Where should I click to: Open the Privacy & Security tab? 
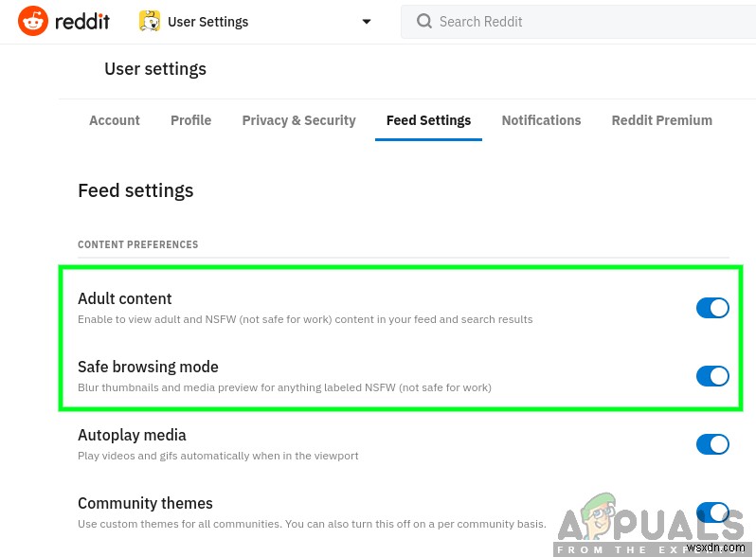299,120
